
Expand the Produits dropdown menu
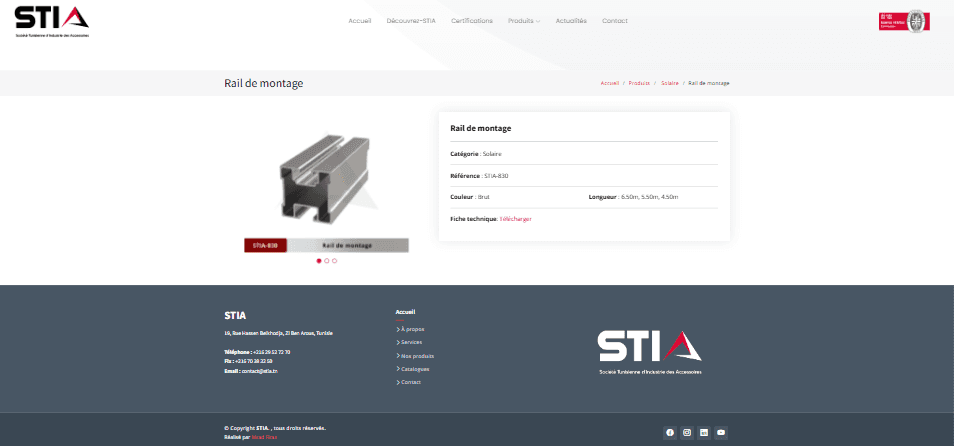(524, 21)
